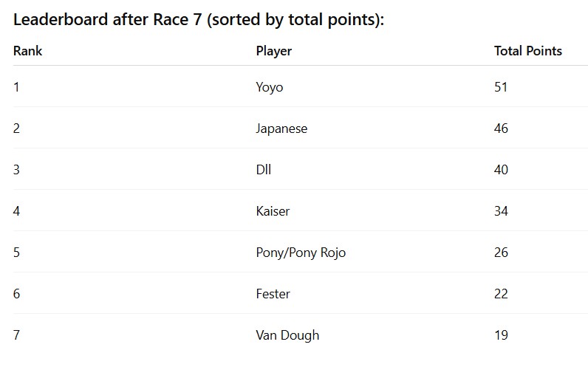588x367 pixels.
Task: Click the Kaiser player cell
Action: coord(273,211)
